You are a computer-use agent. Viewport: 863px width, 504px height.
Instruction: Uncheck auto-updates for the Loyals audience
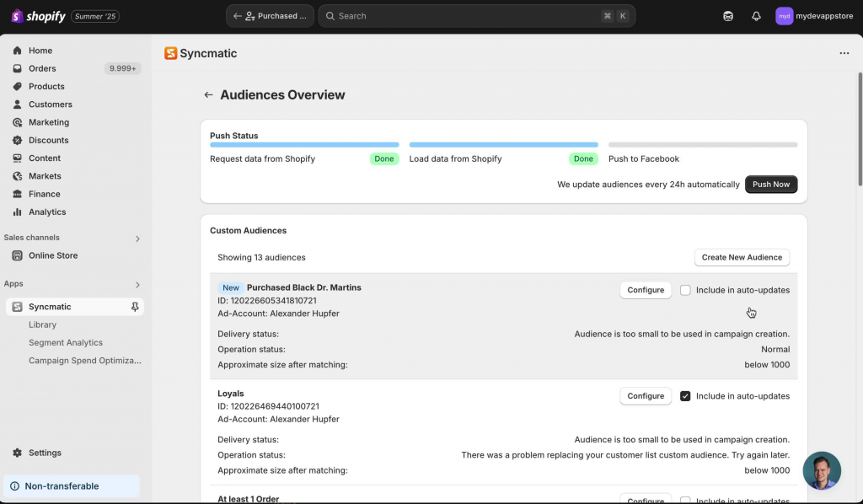click(685, 396)
